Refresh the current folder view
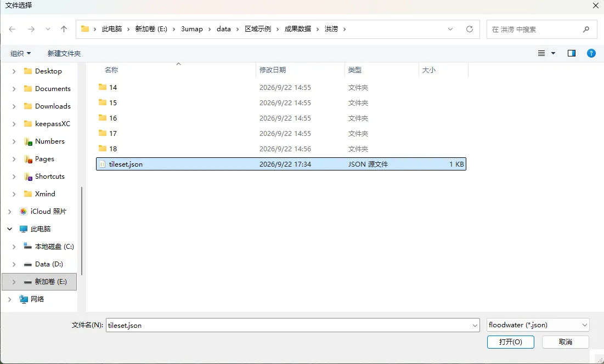The image size is (604, 364). pyautogui.click(x=469, y=29)
